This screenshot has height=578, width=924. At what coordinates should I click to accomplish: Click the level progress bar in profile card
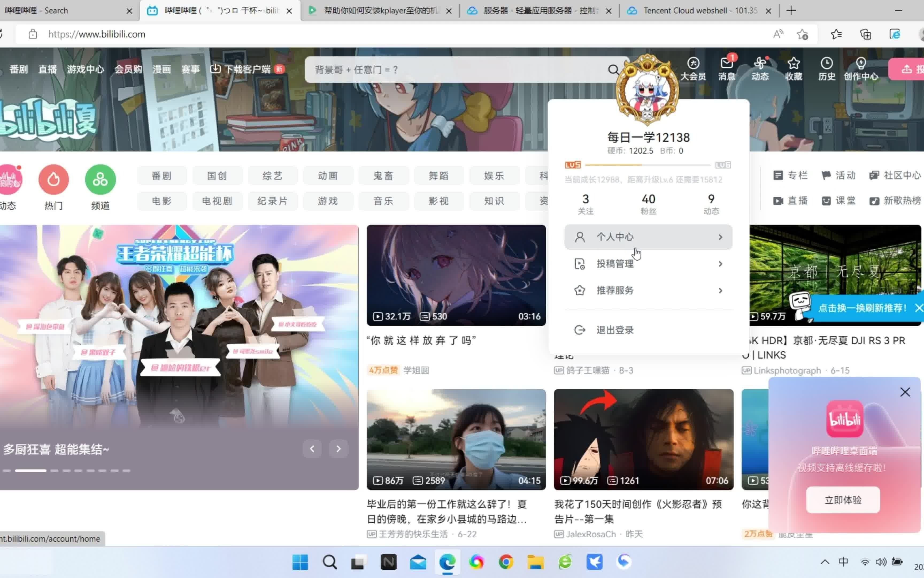(x=647, y=165)
